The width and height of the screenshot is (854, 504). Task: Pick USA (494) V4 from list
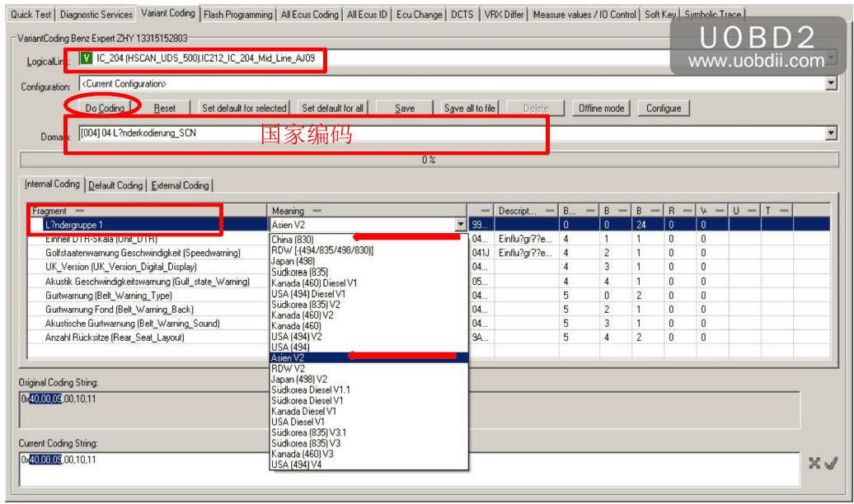tap(368, 464)
